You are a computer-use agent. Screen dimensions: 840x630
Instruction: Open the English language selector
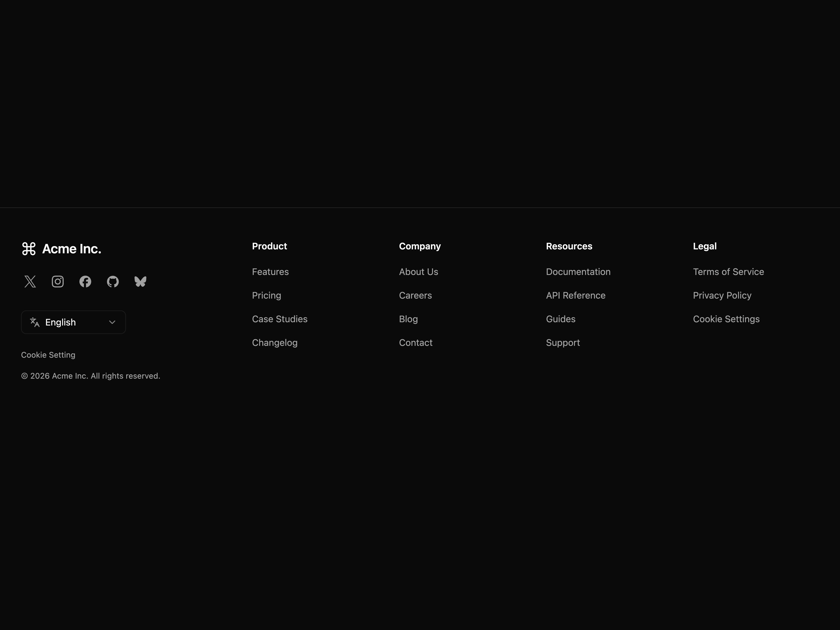pos(73,322)
